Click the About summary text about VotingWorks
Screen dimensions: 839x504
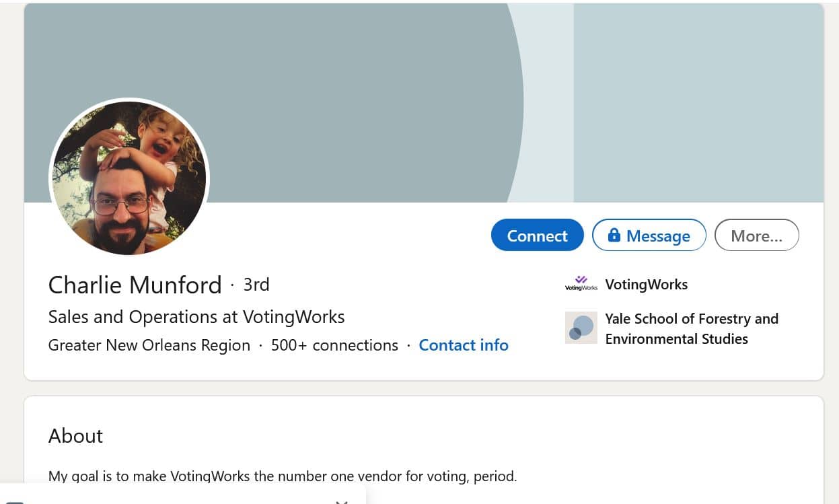pos(283,476)
